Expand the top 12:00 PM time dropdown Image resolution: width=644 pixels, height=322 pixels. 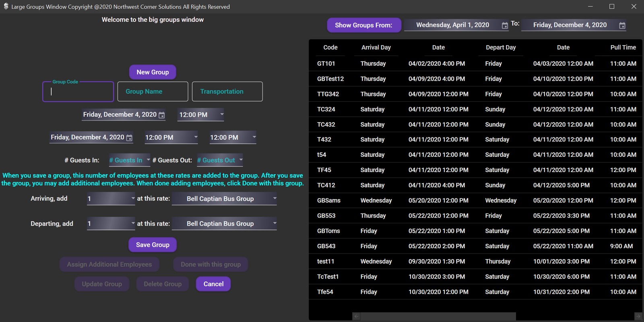221,114
